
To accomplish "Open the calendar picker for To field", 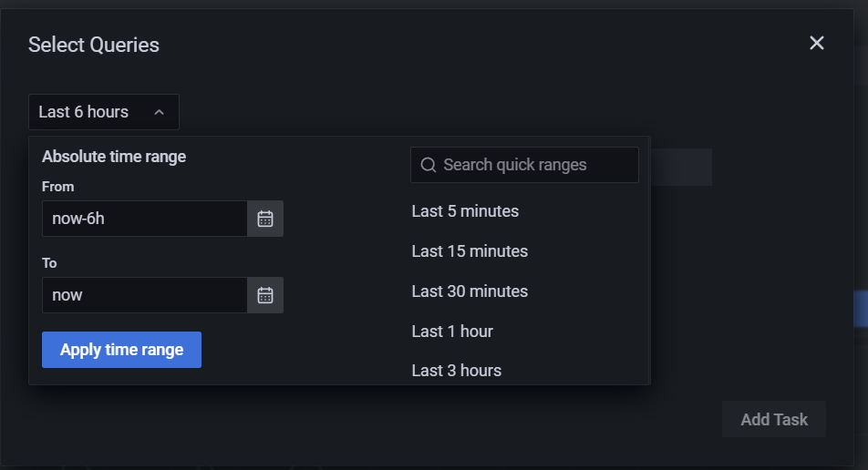I will point(265,295).
